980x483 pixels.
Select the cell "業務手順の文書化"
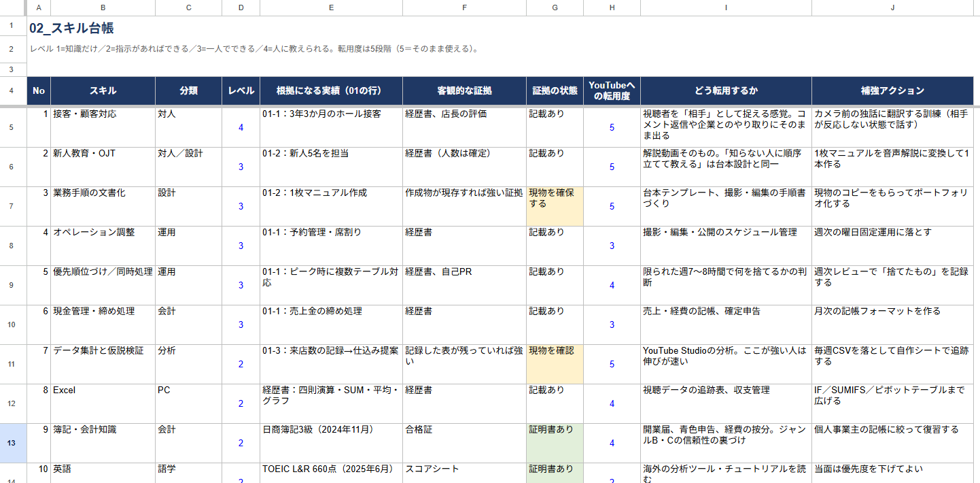103,206
